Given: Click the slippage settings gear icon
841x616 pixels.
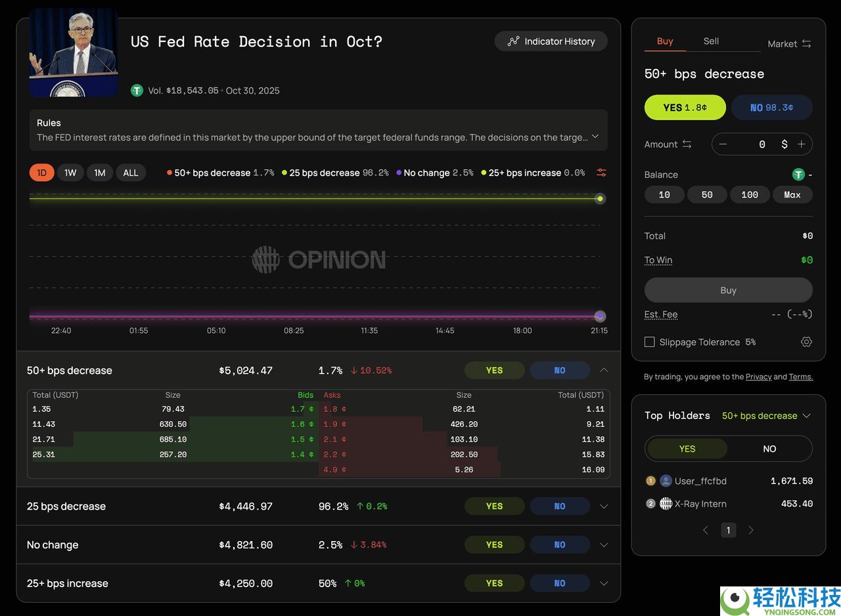Looking at the screenshot, I should [806, 342].
